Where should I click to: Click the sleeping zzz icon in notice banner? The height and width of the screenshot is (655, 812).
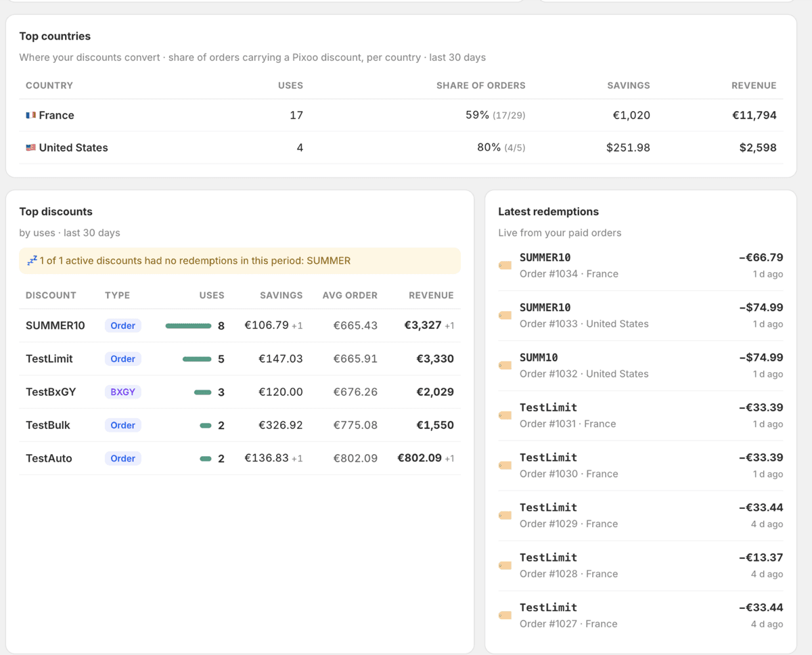pyautogui.click(x=32, y=261)
